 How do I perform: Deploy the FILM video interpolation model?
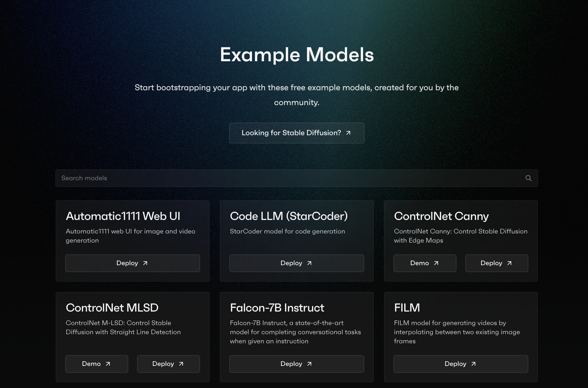tap(461, 364)
